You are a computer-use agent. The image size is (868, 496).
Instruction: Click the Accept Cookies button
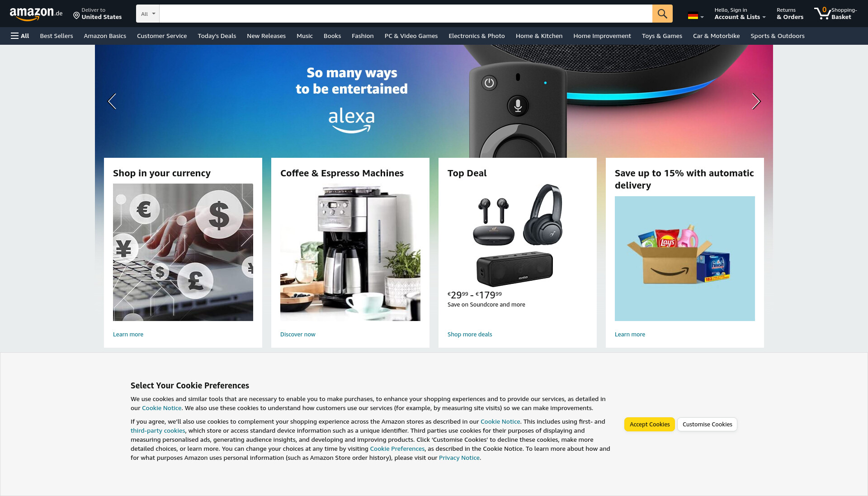point(650,424)
